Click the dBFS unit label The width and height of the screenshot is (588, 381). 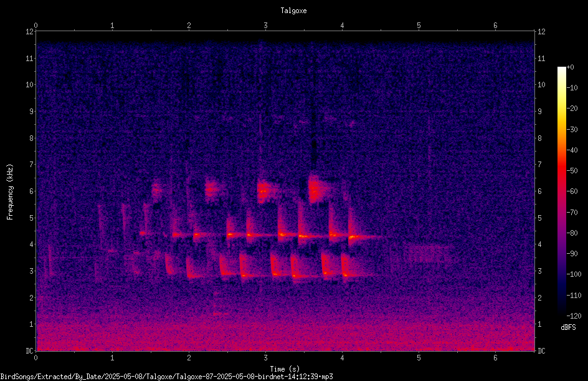[x=568, y=327]
